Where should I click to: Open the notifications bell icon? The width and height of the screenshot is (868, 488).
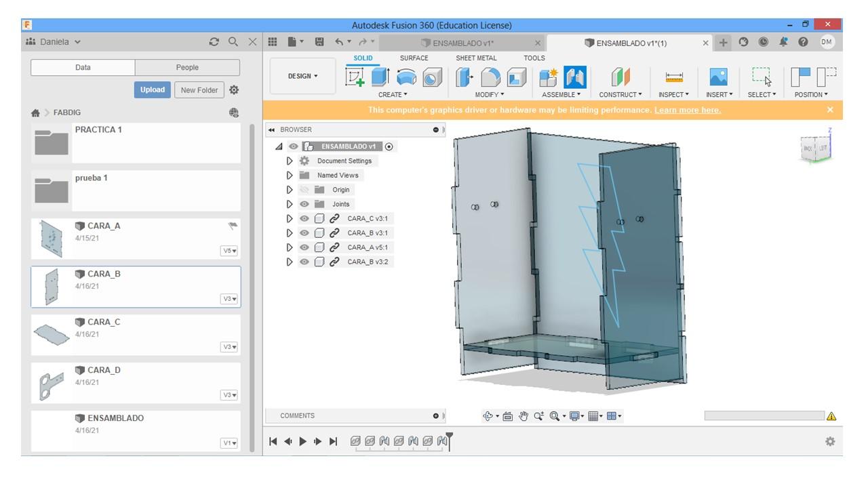pos(784,42)
